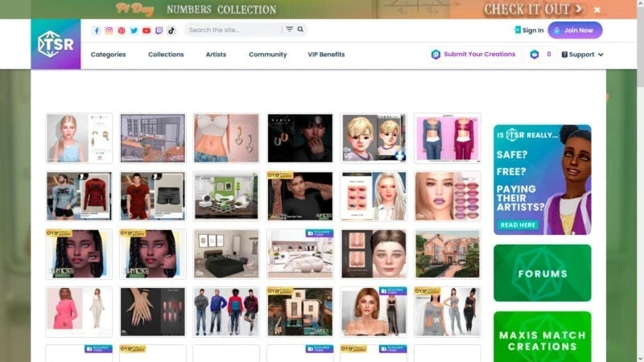644x362 pixels.
Task: Click into the Search the site field
Action: (x=233, y=30)
